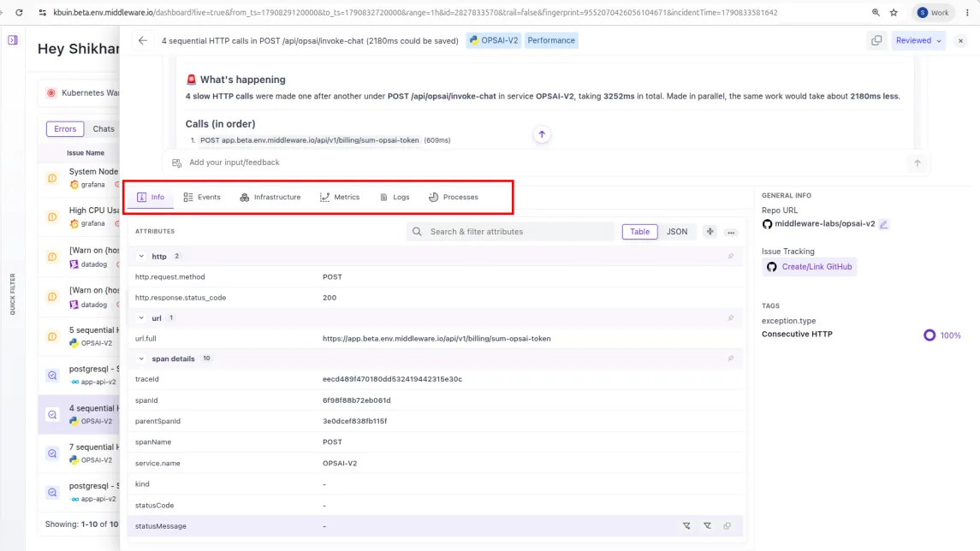Pin the http attribute group
Image resolution: width=980 pixels, height=551 pixels.
click(x=731, y=256)
